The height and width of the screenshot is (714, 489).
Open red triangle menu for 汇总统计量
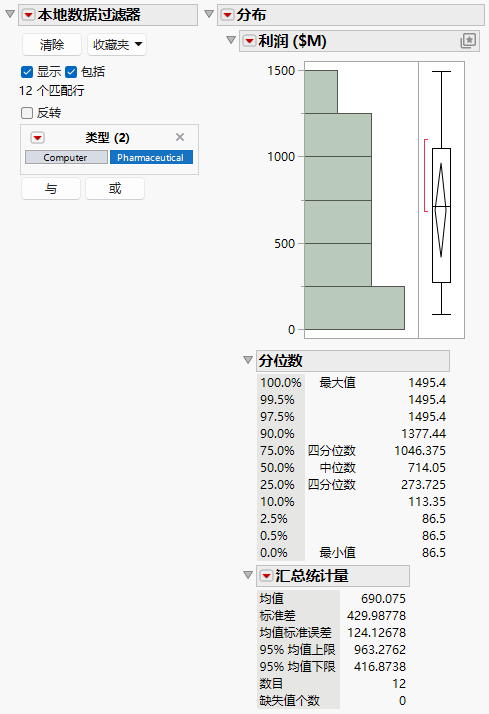(x=266, y=576)
